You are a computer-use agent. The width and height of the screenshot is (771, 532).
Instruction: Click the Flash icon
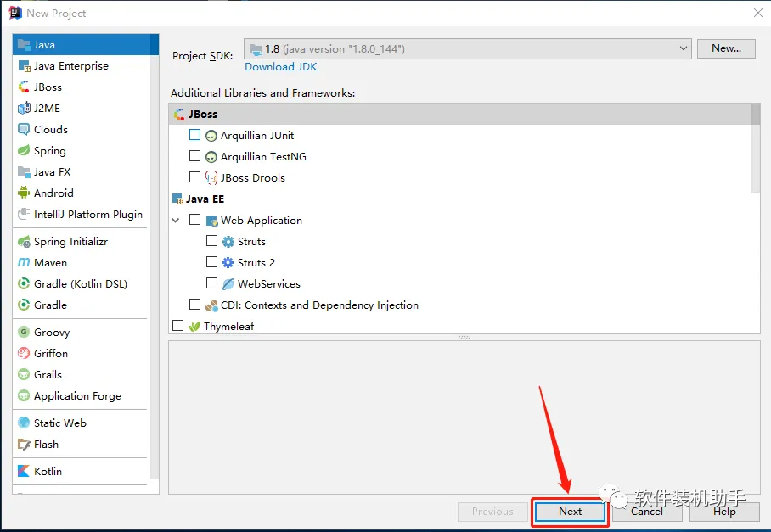click(x=24, y=444)
